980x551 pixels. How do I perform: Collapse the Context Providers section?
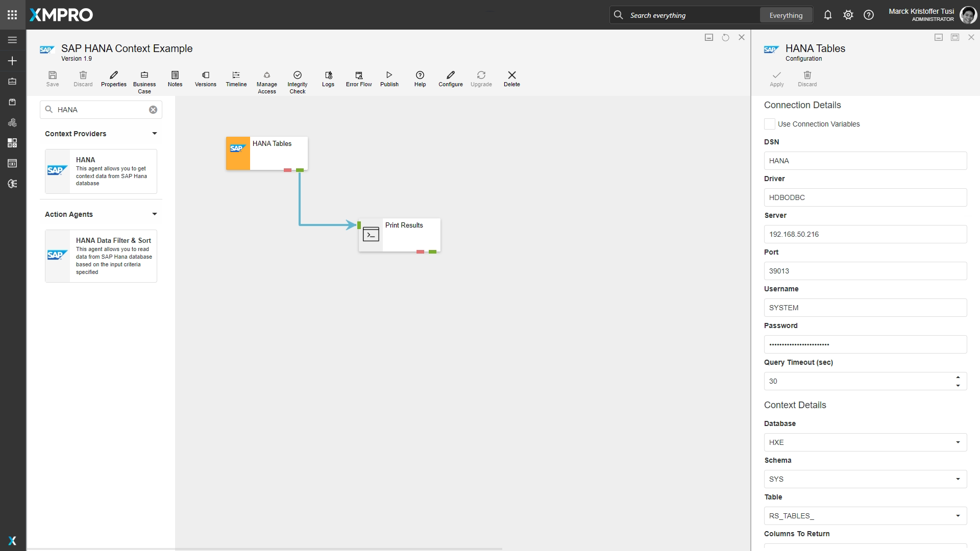pos(154,134)
